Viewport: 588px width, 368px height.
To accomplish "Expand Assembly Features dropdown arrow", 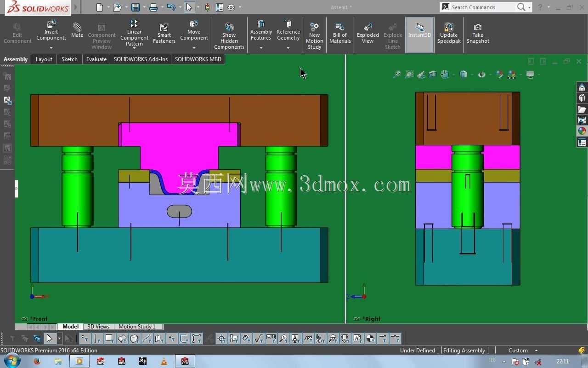I will (x=261, y=48).
